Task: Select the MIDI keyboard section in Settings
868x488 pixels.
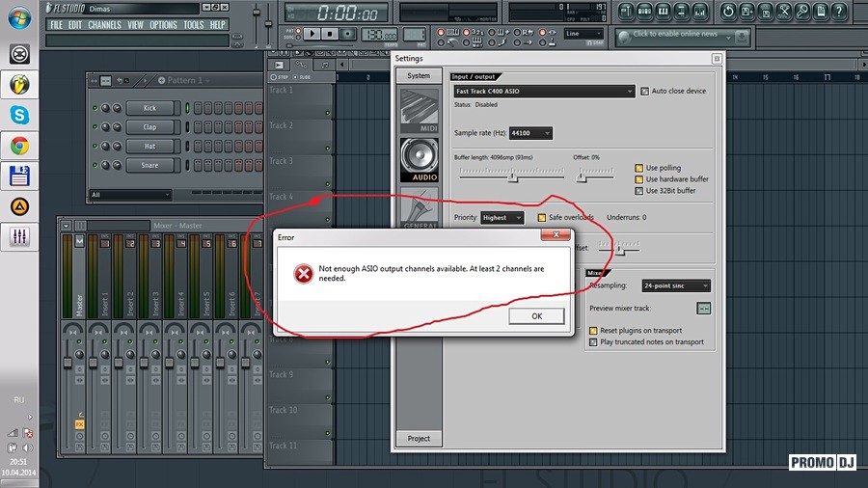Action: pos(420,111)
